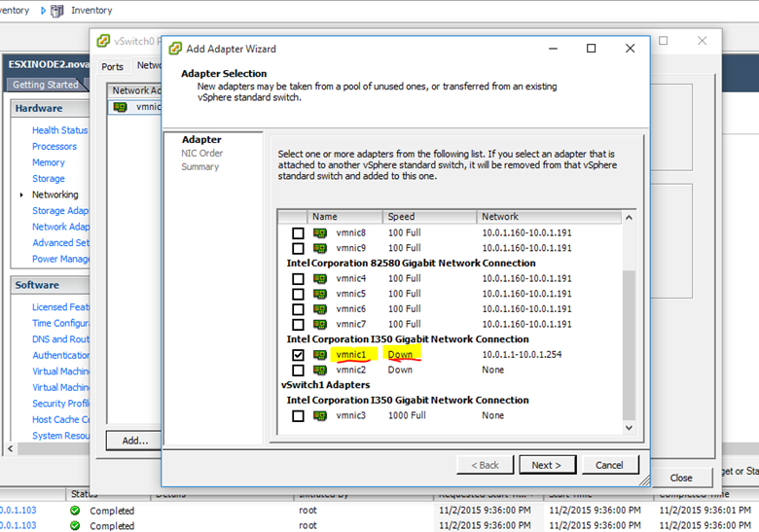
Task: Click the vmnic7 network card icon
Action: (320, 325)
